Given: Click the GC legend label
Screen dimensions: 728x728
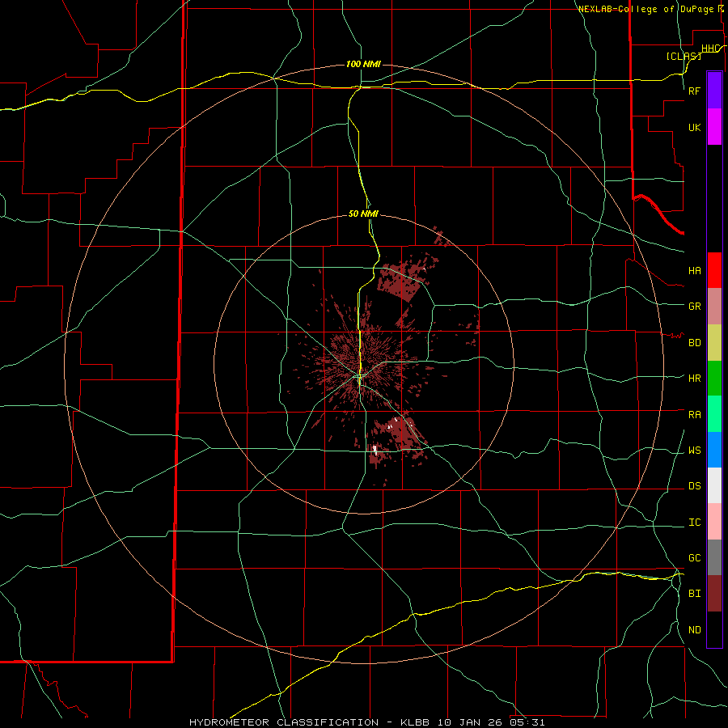Looking at the screenshot, I should pyautogui.click(x=695, y=558).
